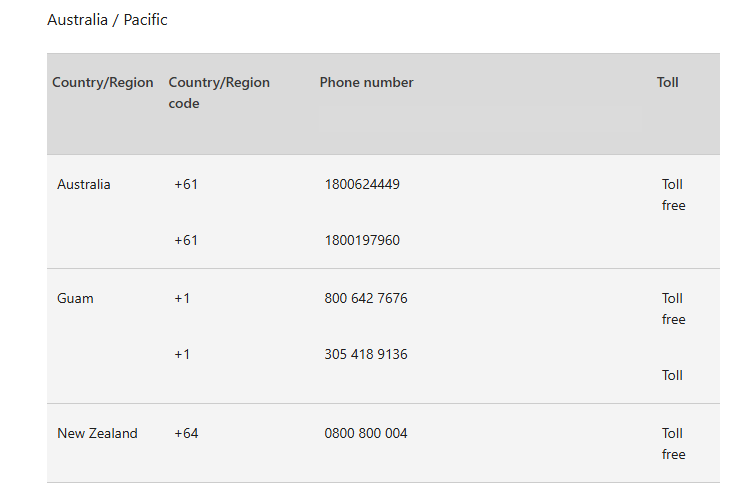Select Guam phone number 800 642 7676
This screenshot has height=488, width=754.
tap(366, 299)
